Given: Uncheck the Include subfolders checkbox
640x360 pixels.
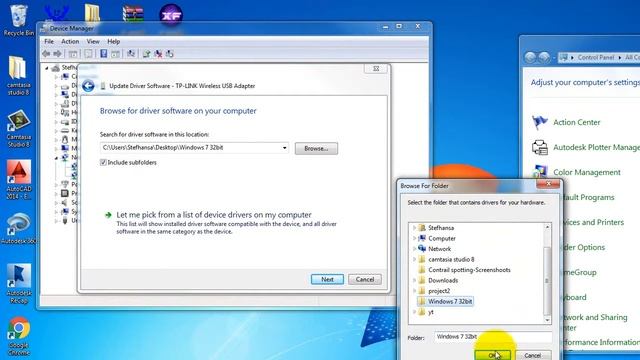Looking at the screenshot, I should coord(103,162).
